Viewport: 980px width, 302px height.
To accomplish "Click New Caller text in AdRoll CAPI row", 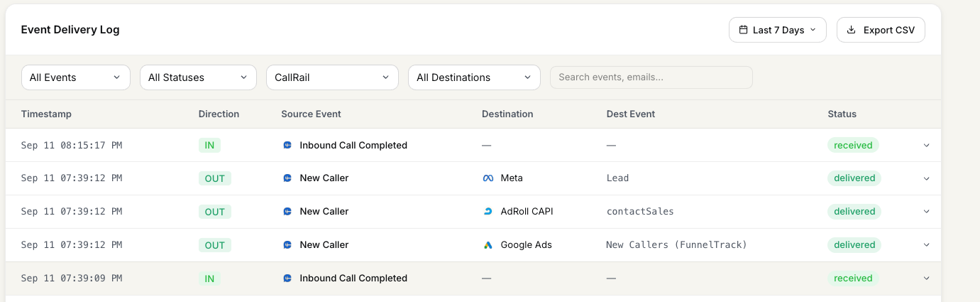I will [x=324, y=212].
